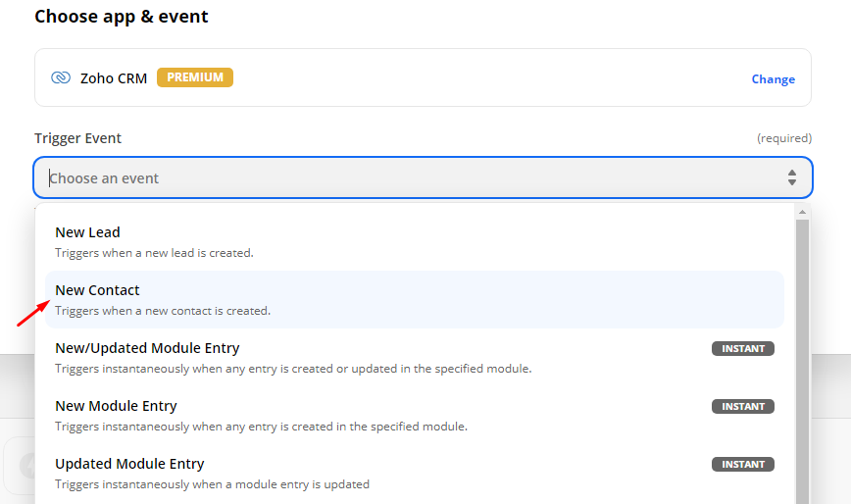The image size is (851, 504).
Task: Click the Zoho CRM app name
Action: point(114,77)
